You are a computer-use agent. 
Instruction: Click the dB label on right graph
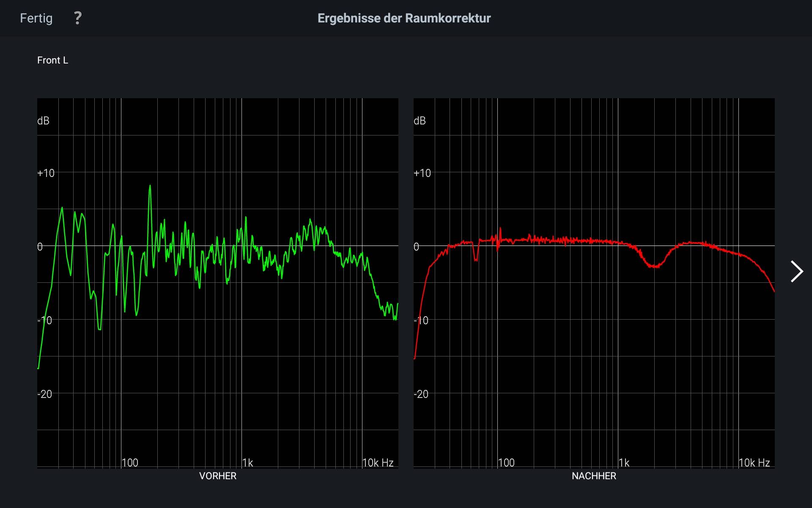[x=420, y=121]
